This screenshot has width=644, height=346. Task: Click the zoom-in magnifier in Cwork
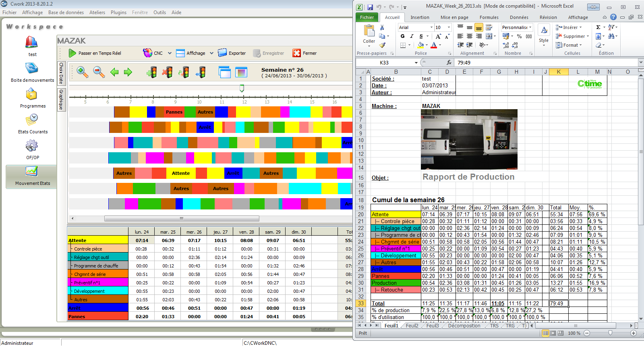click(x=83, y=72)
